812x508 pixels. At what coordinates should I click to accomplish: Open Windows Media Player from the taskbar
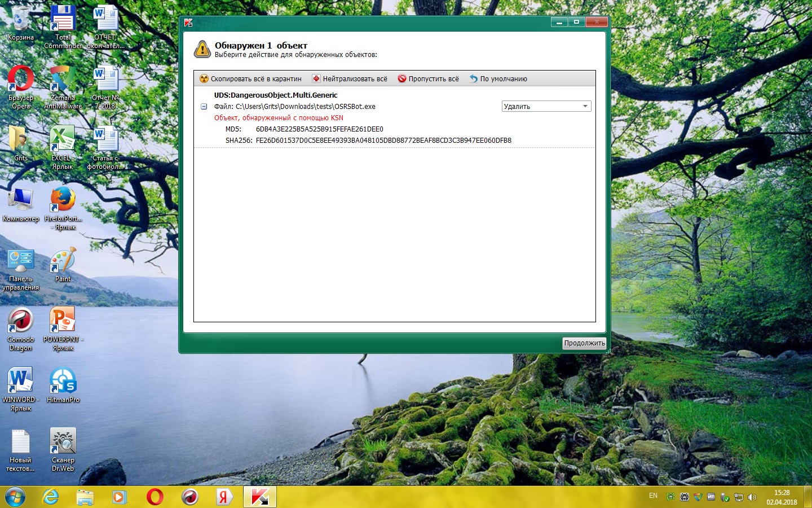[x=120, y=497]
